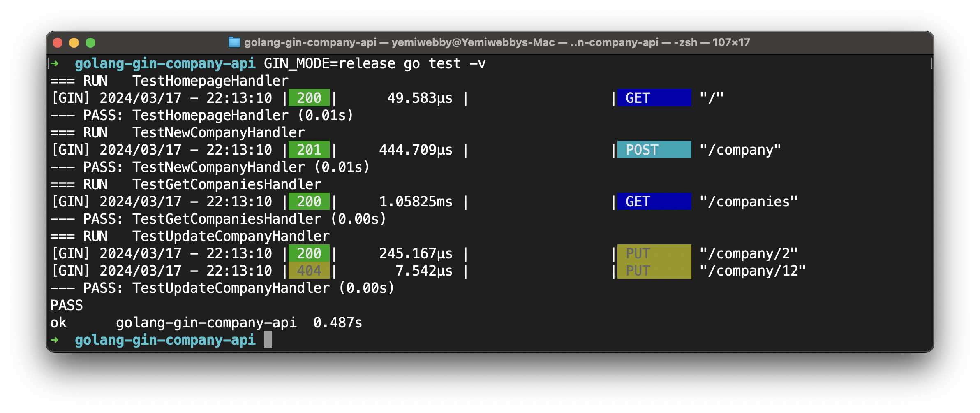Click the folder icon in the title bar

pos(234,42)
